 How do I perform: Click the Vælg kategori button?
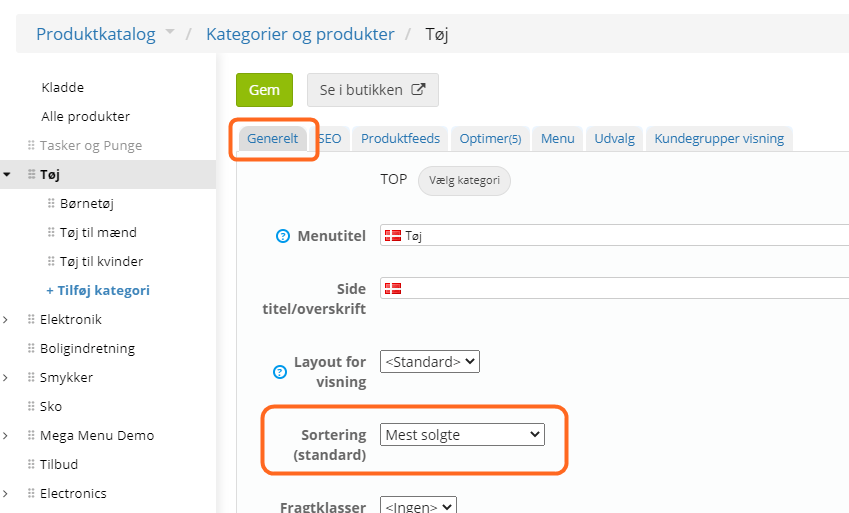click(x=464, y=180)
